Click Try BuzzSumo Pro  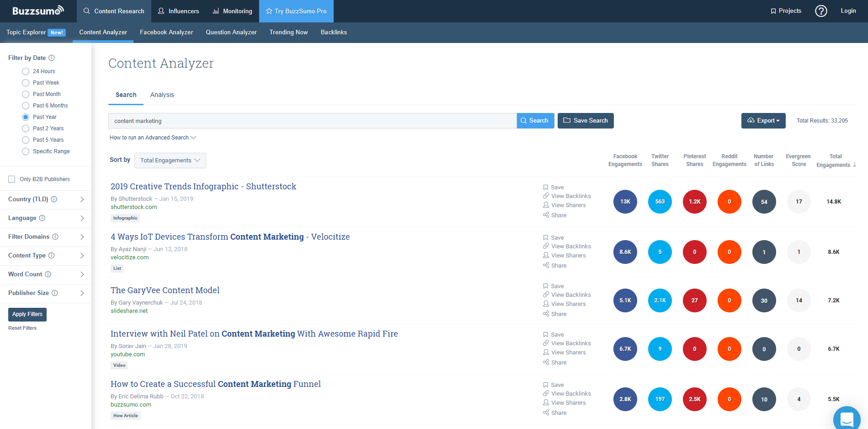tap(296, 11)
